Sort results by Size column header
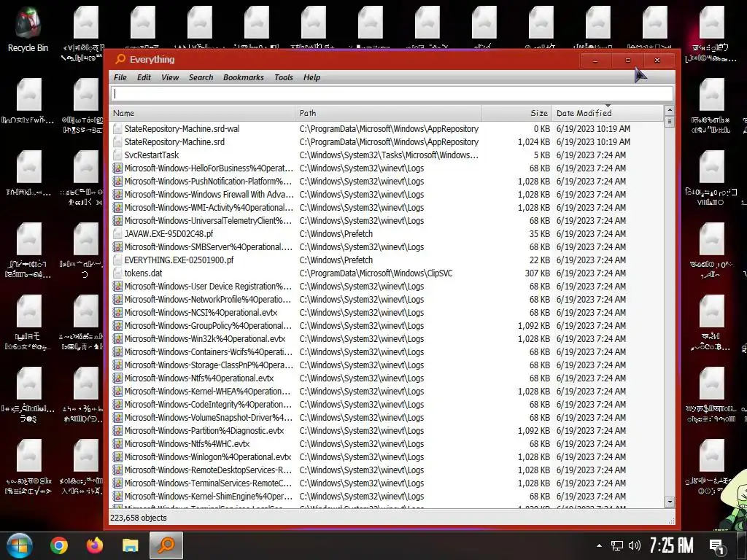The image size is (747, 560). (517, 113)
